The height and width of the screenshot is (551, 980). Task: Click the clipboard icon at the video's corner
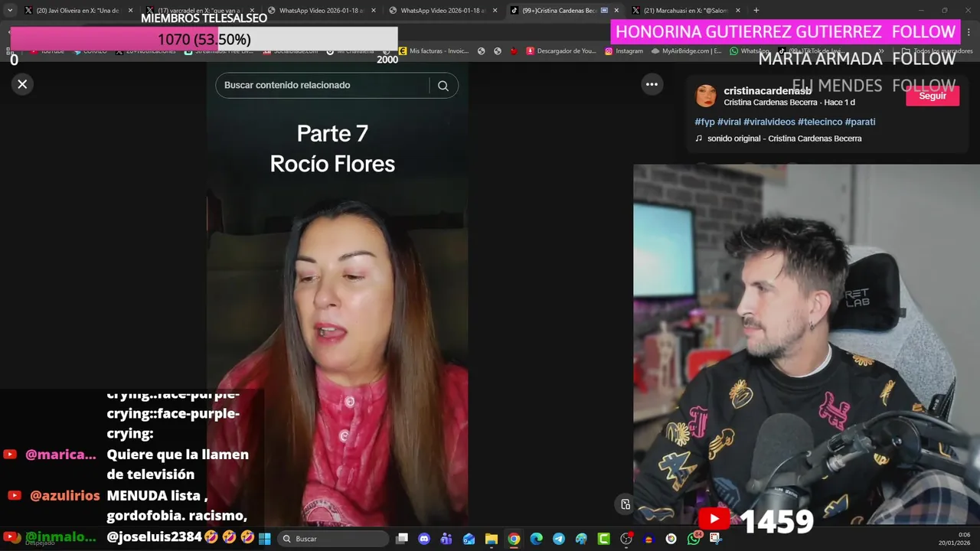[626, 504]
